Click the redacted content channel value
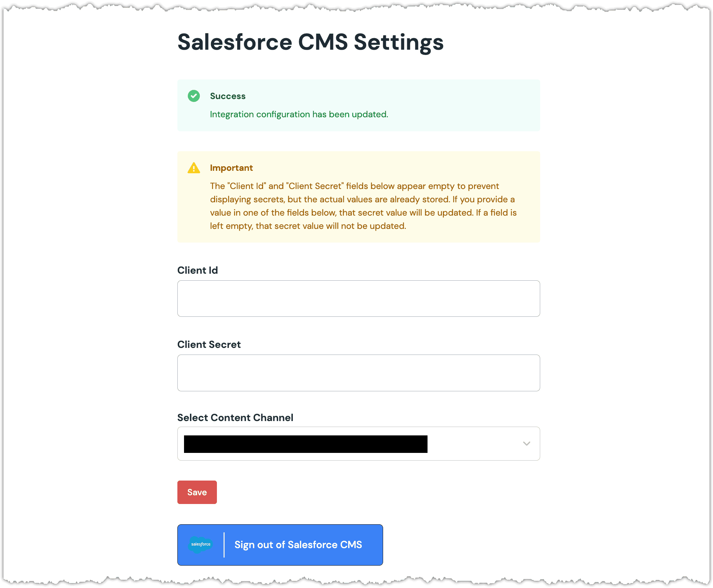This screenshot has height=588, width=713. tap(306, 444)
